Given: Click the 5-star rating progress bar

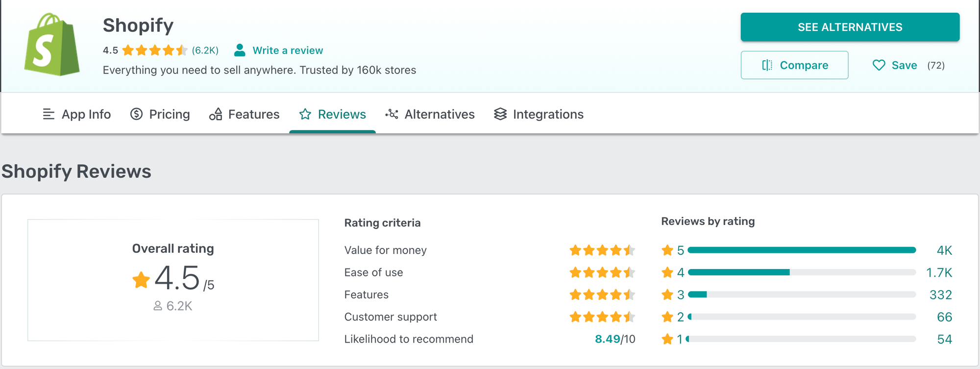Looking at the screenshot, I should (803, 250).
